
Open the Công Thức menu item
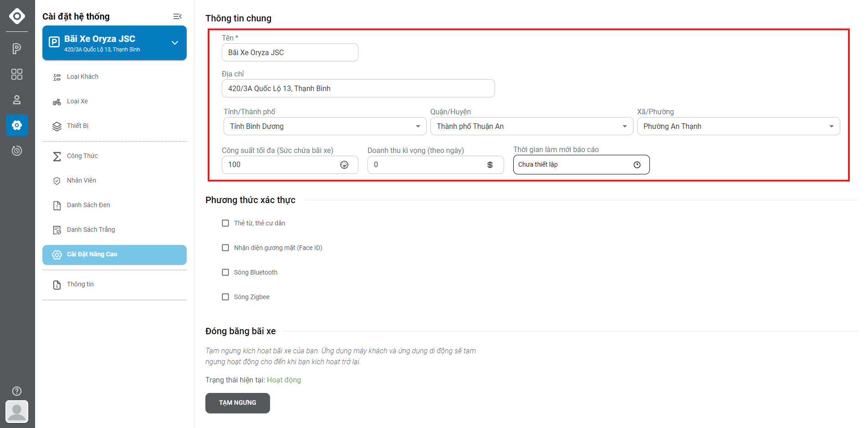(114, 156)
